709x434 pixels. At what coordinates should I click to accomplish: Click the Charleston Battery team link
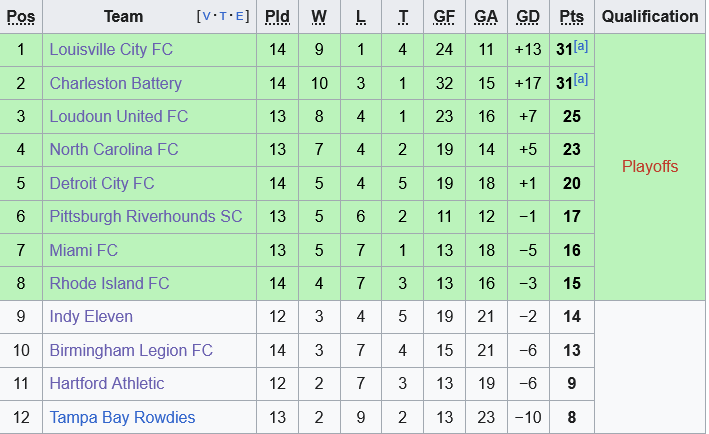click(116, 83)
